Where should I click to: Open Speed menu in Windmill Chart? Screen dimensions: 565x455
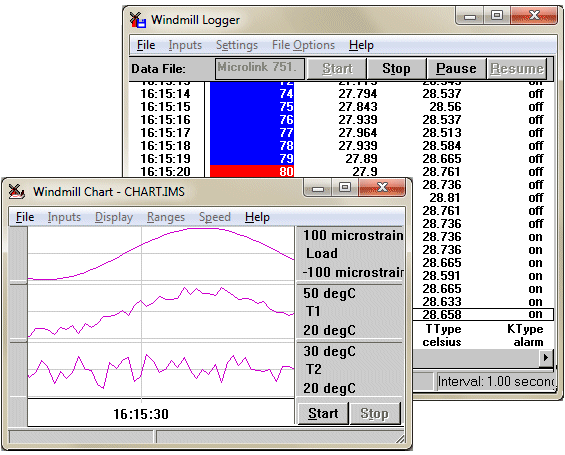point(215,217)
